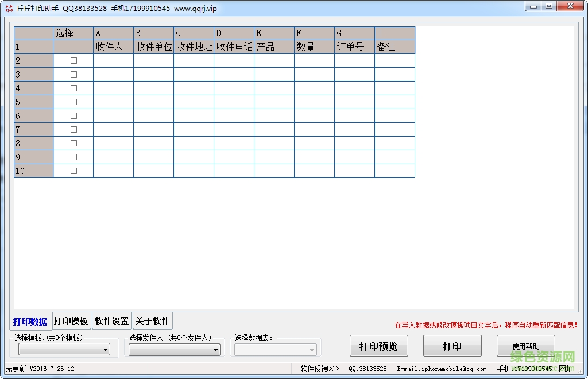Check the selection box on row 7
The height and width of the screenshot is (379, 588).
[73, 129]
